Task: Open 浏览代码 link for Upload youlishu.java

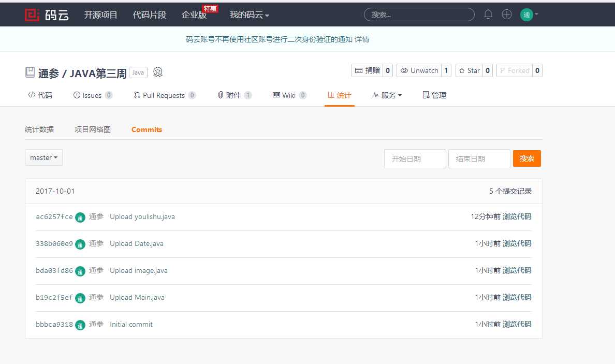Action: 517,216
